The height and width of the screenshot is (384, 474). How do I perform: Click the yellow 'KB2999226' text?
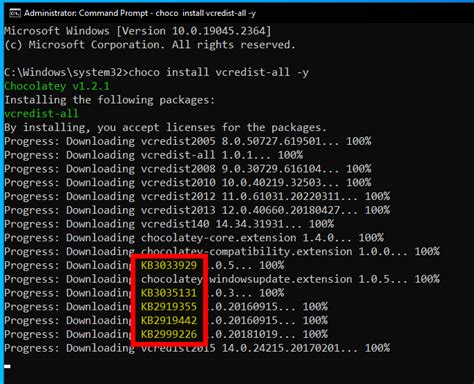tap(169, 334)
